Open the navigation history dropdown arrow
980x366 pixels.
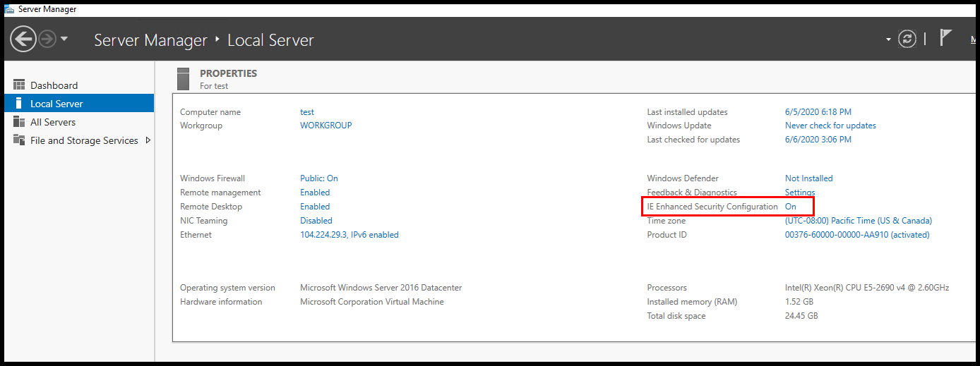(x=64, y=39)
